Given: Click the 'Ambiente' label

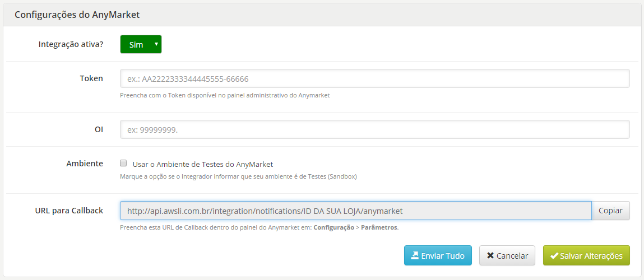Looking at the screenshot, I should 85,163.
